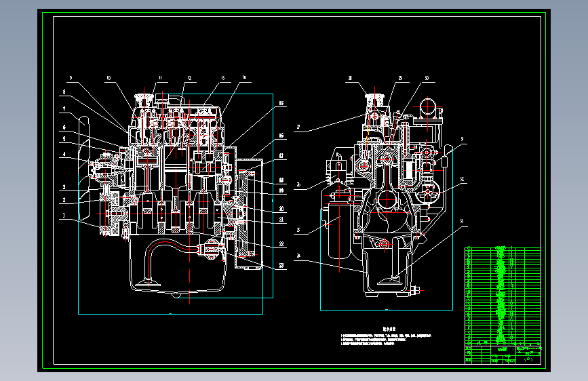Click part callout number 9
Screen dimensions: 588x381
click(x=71, y=79)
